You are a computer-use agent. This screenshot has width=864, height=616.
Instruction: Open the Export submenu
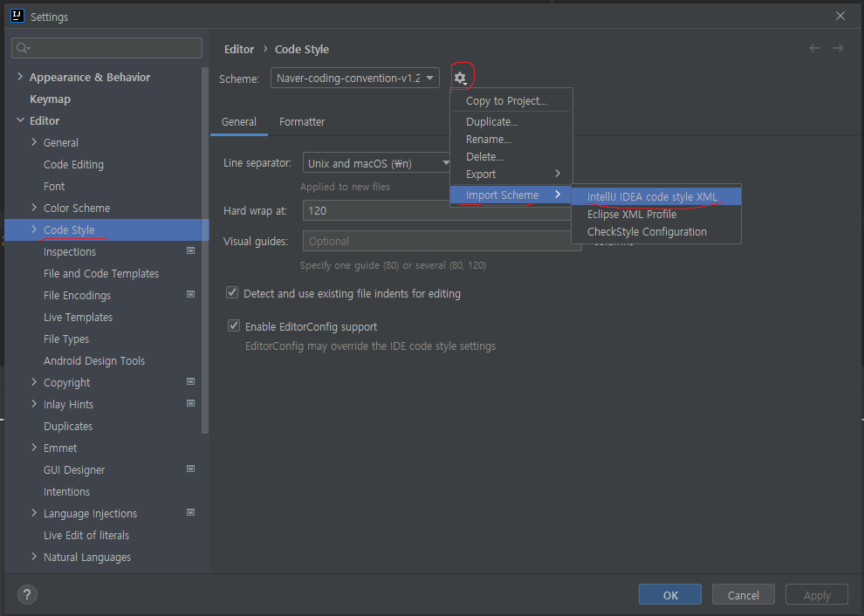pos(511,175)
